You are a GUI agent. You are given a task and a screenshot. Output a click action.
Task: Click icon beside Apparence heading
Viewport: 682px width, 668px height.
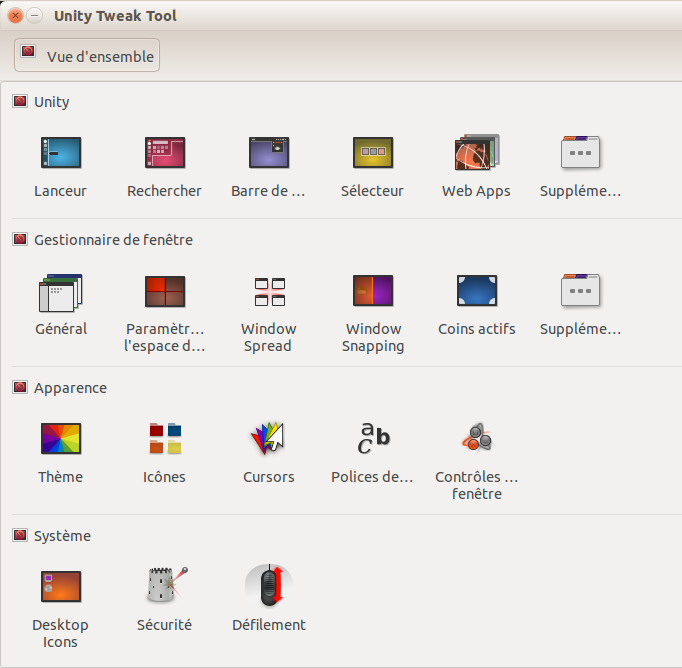[20, 387]
